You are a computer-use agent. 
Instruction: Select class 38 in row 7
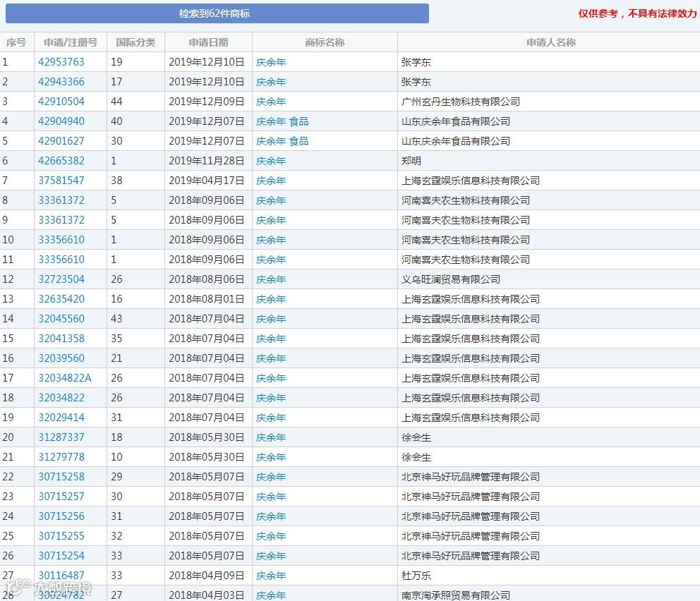(116, 181)
